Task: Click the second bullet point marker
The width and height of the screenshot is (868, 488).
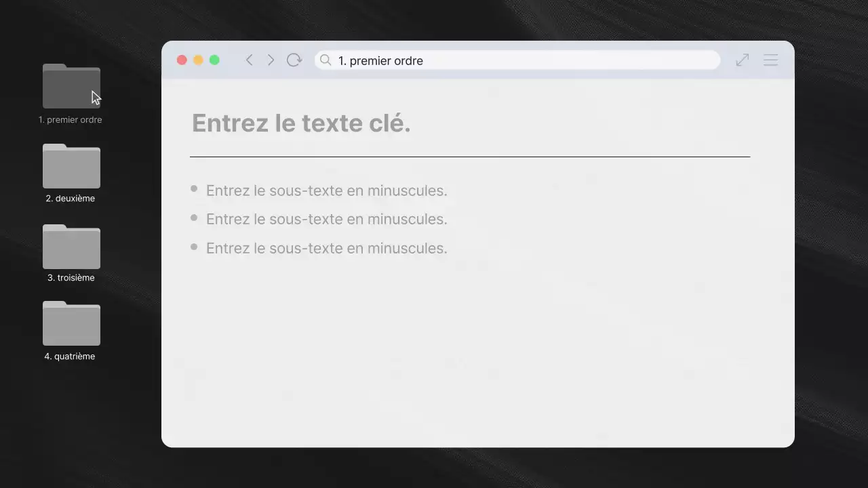Action: pos(193,217)
